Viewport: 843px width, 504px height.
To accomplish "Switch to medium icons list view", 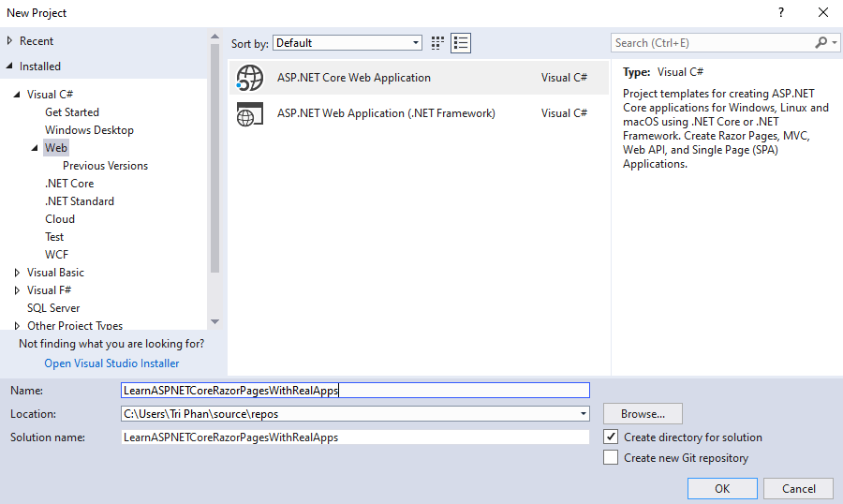I will tap(461, 43).
